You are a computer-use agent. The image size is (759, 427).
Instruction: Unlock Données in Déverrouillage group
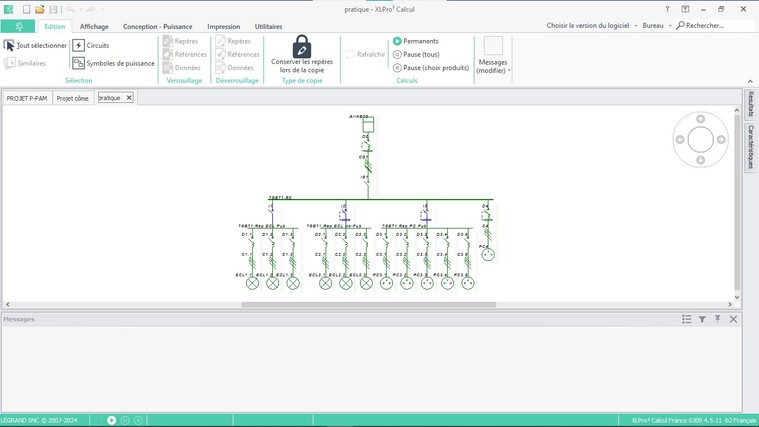tap(234, 68)
